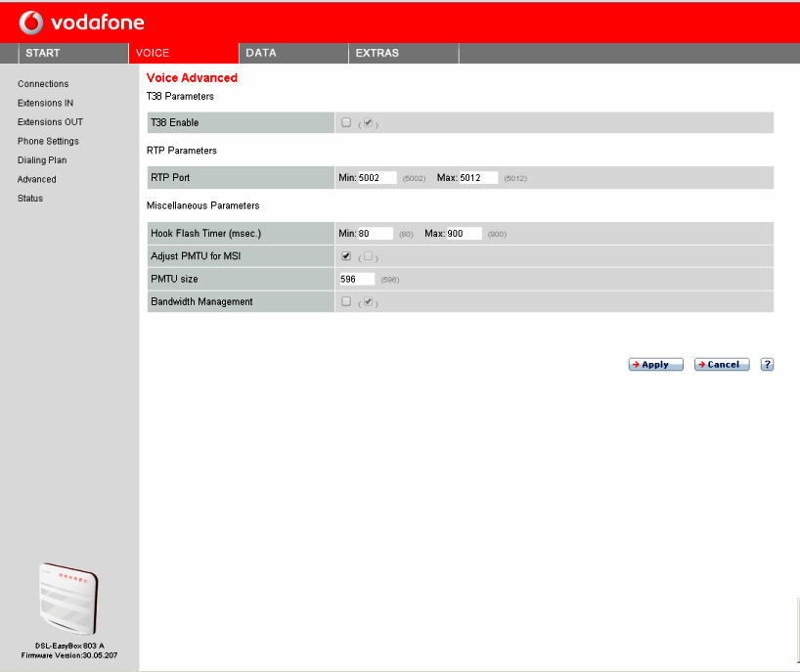This screenshot has width=800, height=672.
Task: Enable Bandwidth Management
Action: (348, 301)
